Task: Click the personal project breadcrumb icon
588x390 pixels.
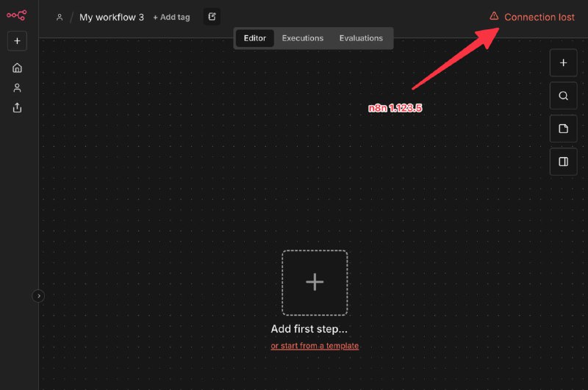Action: click(60, 17)
